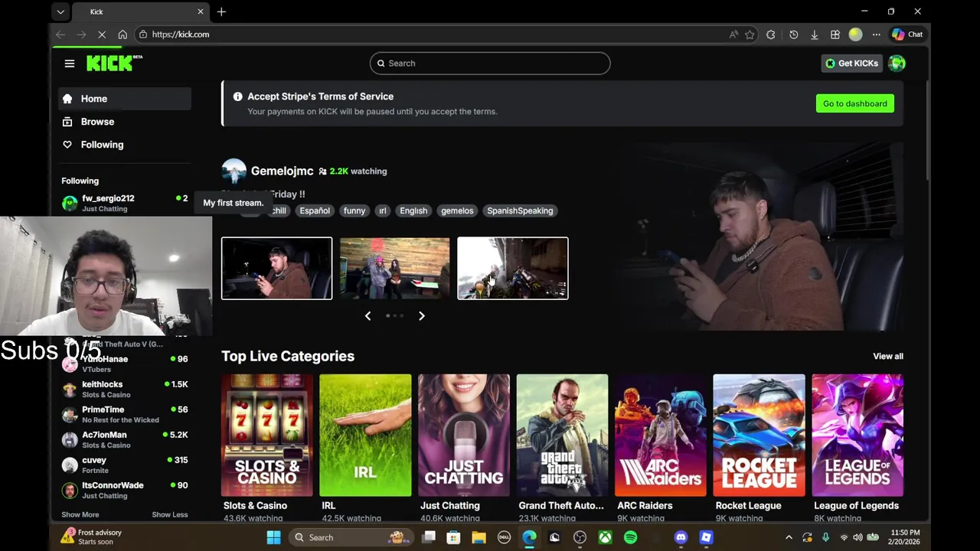The width and height of the screenshot is (980, 551).
Task: Open the League of Legends category card
Action: (857, 435)
